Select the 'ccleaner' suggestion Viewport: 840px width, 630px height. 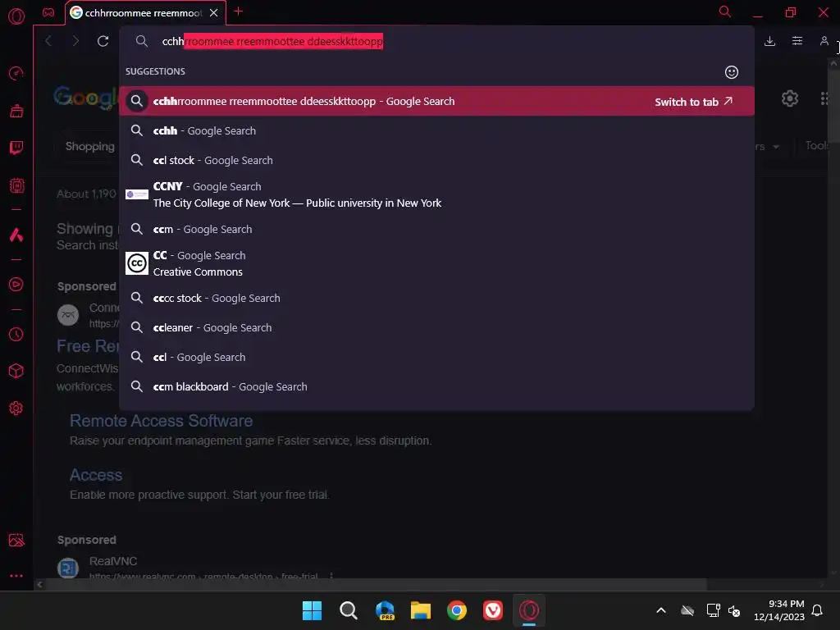pos(436,327)
